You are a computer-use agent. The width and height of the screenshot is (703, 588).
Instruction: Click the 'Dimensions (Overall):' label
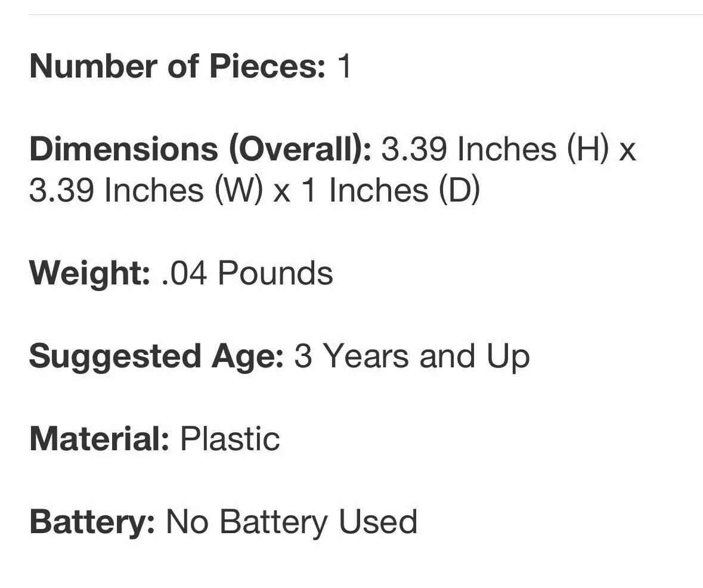200,149
